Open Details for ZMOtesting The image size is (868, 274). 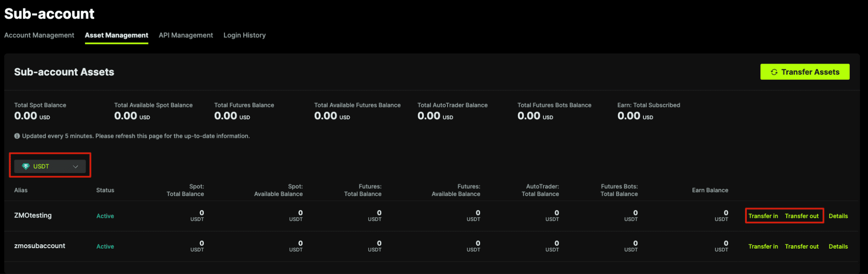coord(838,216)
